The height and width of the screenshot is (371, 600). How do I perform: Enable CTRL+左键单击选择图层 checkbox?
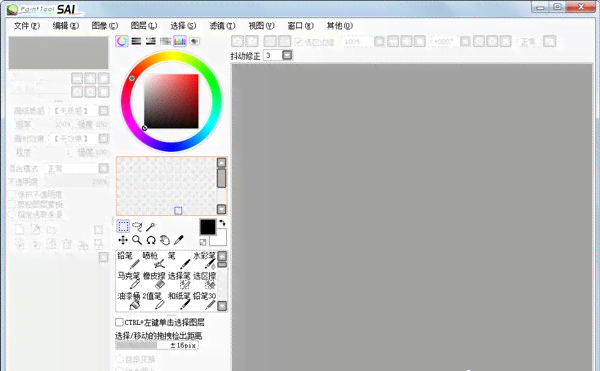coord(119,322)
